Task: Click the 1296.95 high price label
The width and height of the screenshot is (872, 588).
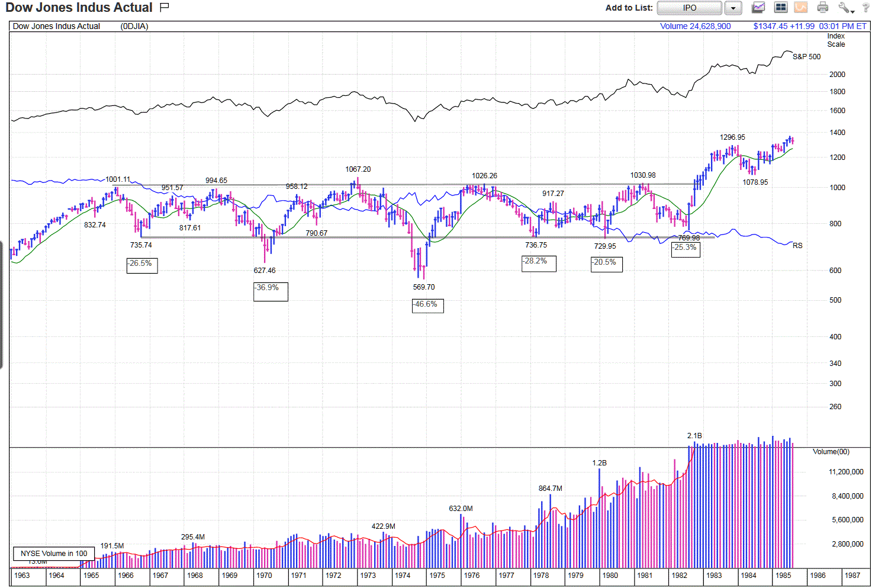Action: coord(732,137)
